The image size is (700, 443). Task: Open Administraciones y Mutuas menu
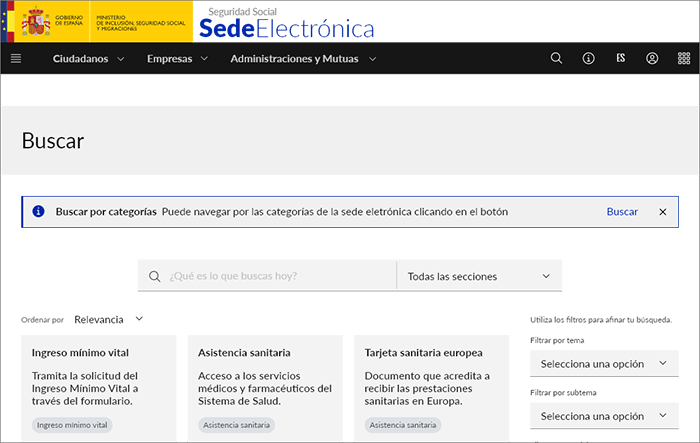[303, 59]
